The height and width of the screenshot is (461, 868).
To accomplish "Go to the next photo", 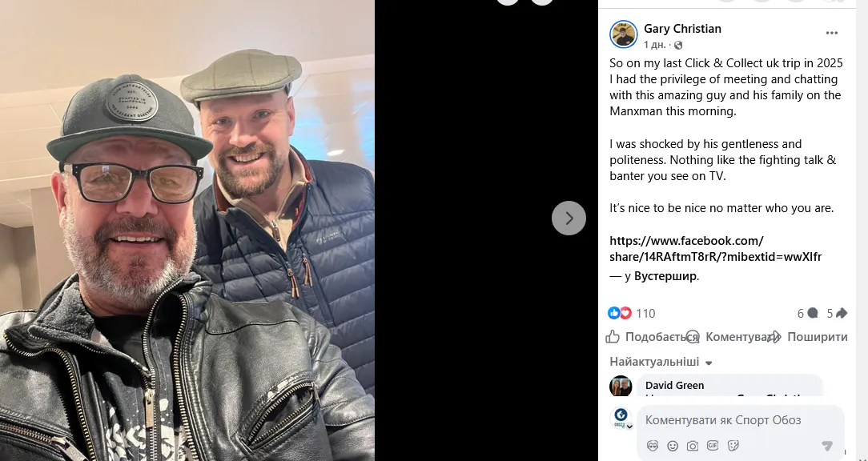I will coord(569,218).
